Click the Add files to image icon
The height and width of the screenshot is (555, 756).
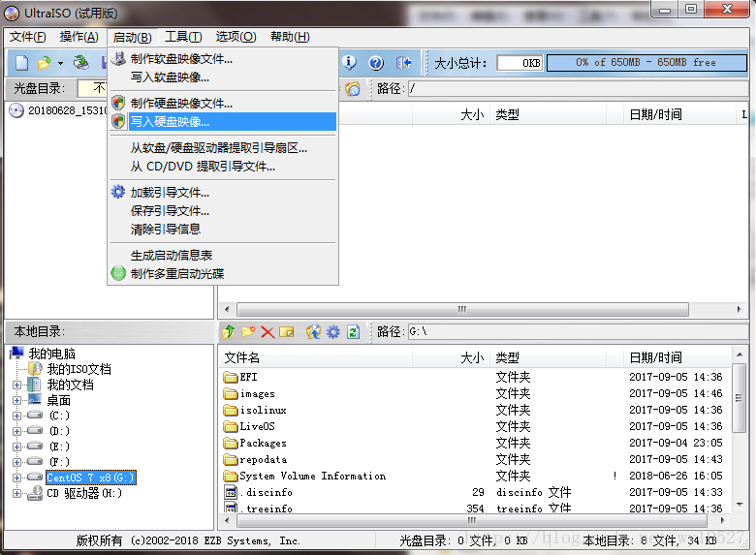pyautogui.click(x=313, y=331)
